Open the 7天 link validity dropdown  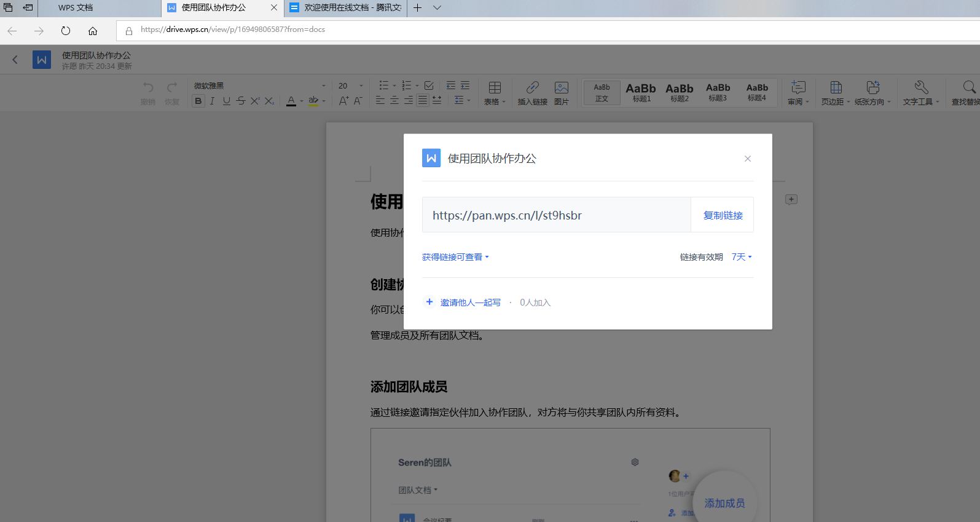click(742, 257)
